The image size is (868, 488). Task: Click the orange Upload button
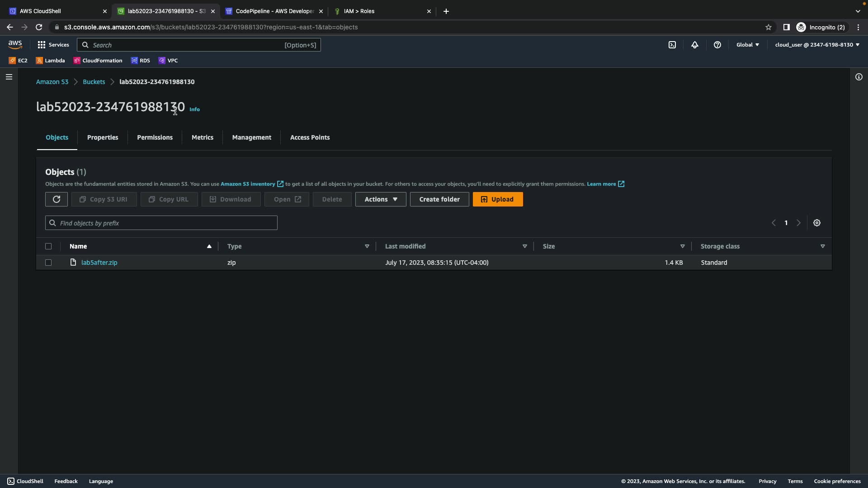pos(498,199)
